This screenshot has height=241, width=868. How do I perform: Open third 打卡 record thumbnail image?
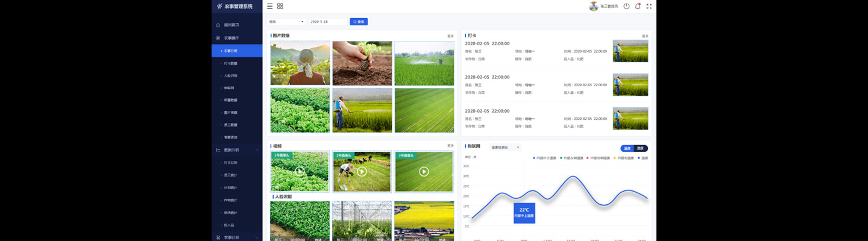point(631,119)
